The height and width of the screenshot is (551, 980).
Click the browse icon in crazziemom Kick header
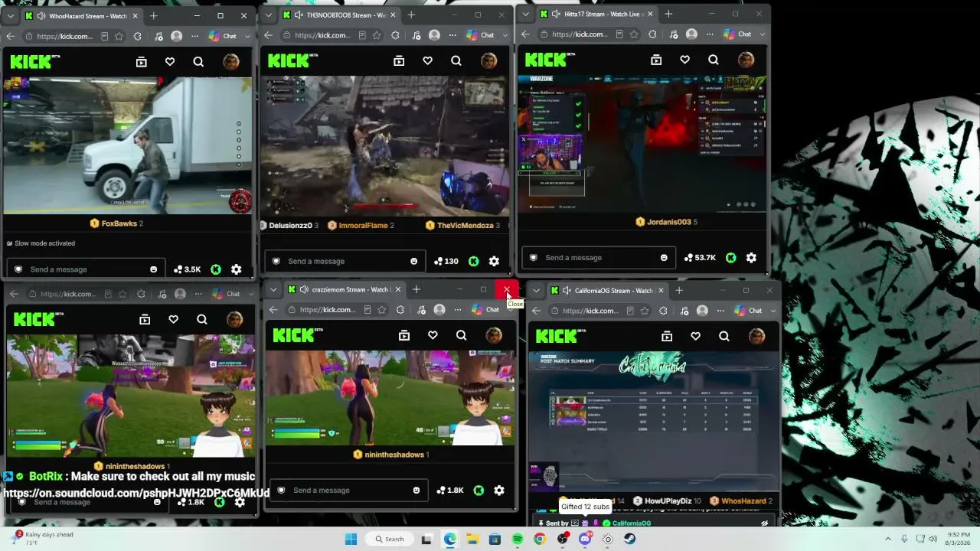(404, 335)
